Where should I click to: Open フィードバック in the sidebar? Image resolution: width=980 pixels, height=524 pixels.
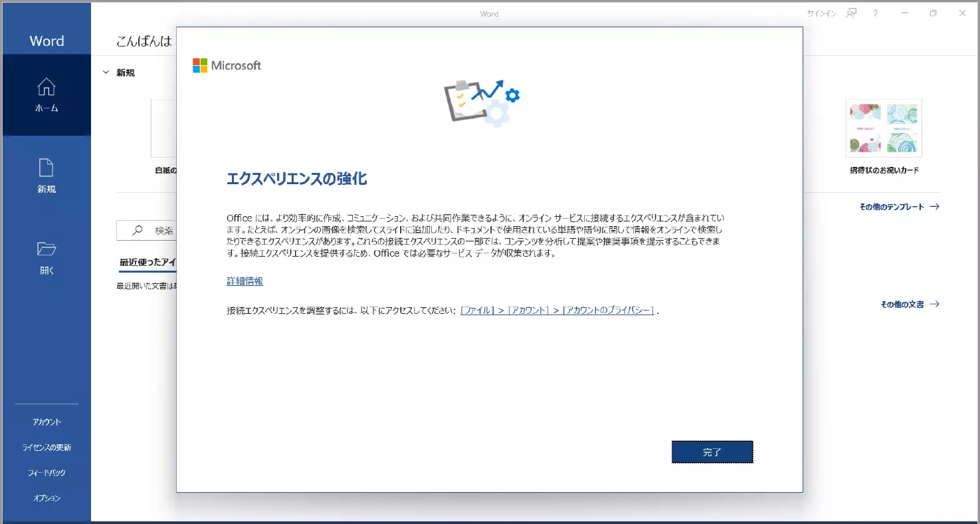coord(47,473)
